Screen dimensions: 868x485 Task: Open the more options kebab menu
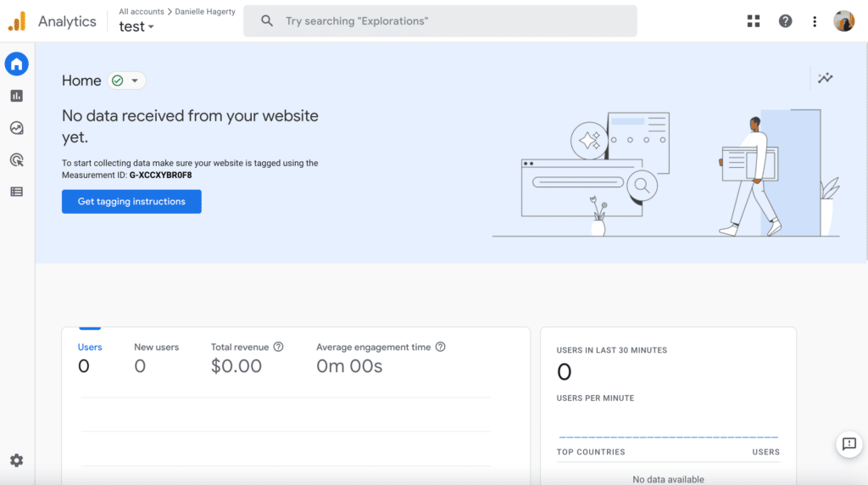[815, 21]
